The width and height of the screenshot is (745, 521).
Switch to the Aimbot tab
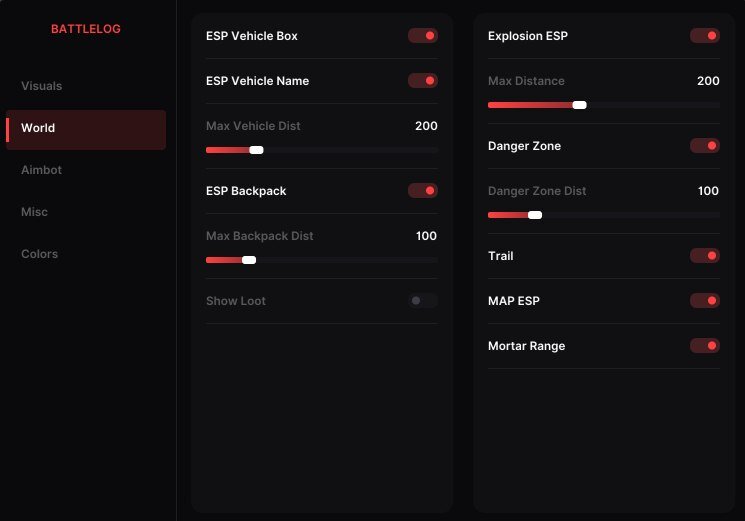tap(41, 170)
